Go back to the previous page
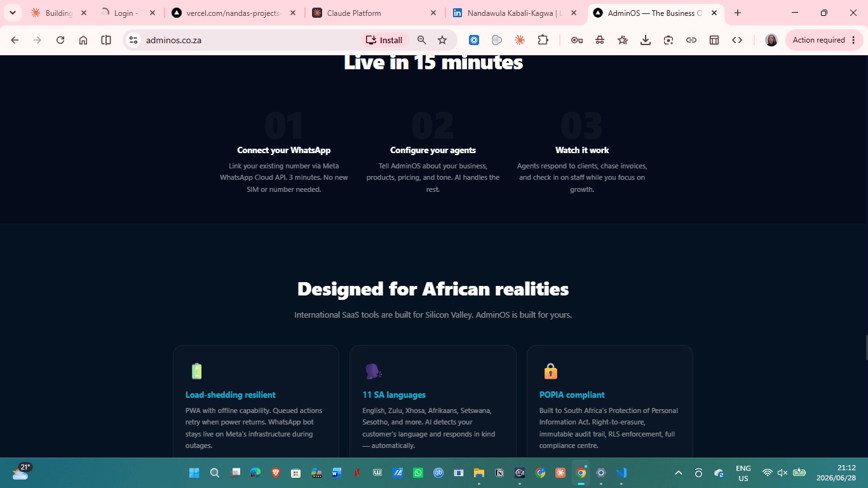 [x=15, y=40]
